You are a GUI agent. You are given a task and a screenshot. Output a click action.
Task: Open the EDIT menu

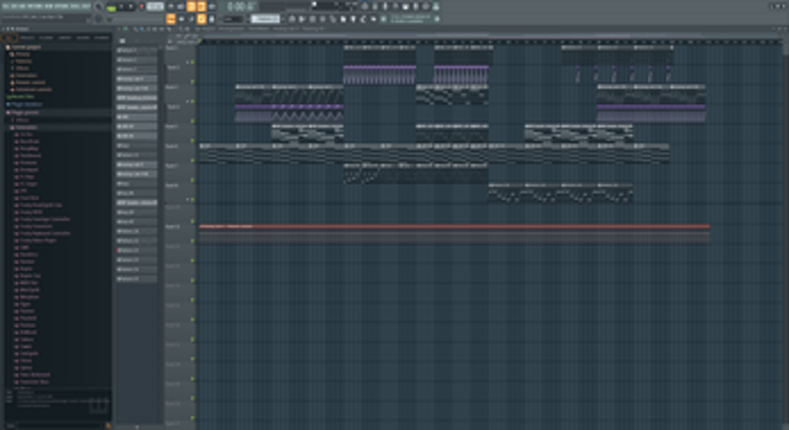tap(14, 6)
